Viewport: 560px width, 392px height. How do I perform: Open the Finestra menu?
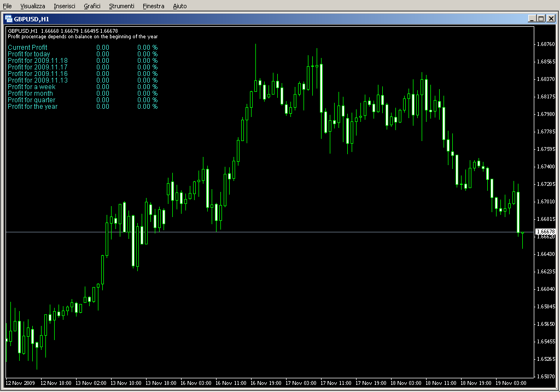coord(153,6)
